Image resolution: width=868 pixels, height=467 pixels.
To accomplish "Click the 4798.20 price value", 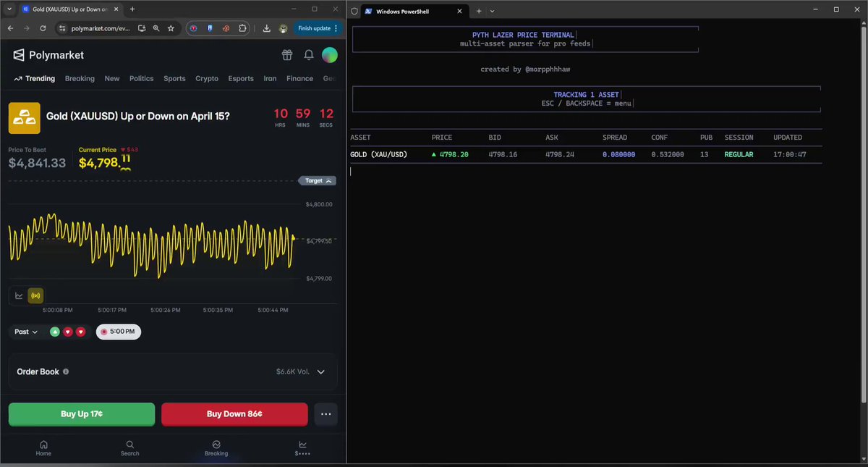I will [454, 154].
